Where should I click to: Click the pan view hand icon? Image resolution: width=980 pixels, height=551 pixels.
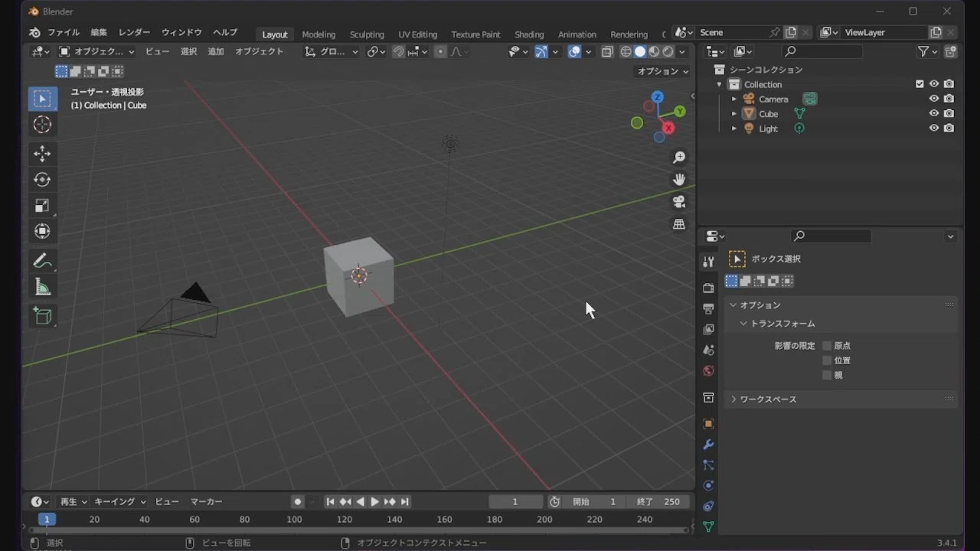[679, 180]
